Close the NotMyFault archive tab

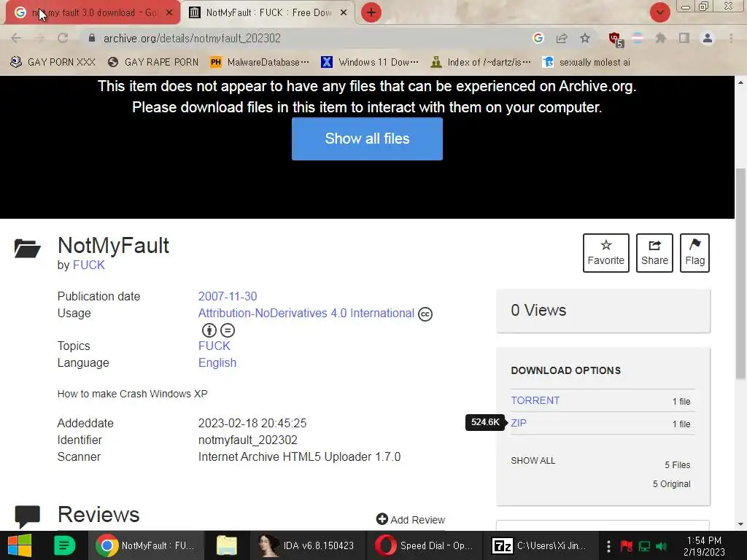coord(344,13)
